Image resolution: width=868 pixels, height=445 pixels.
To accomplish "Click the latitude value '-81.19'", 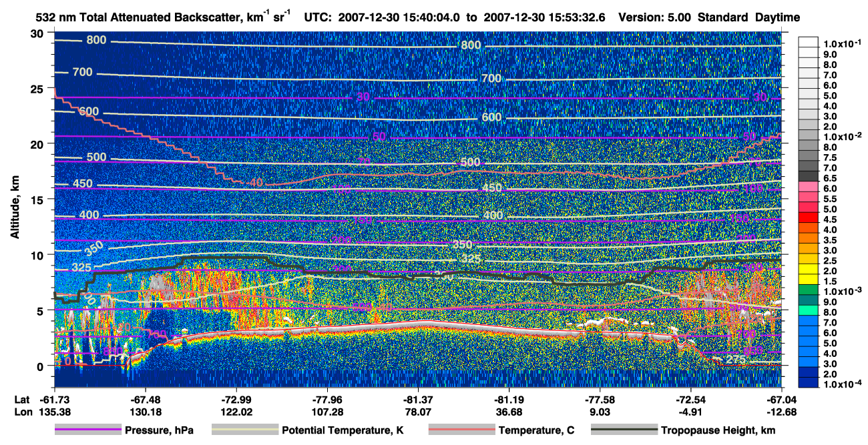I will (509, 400).
